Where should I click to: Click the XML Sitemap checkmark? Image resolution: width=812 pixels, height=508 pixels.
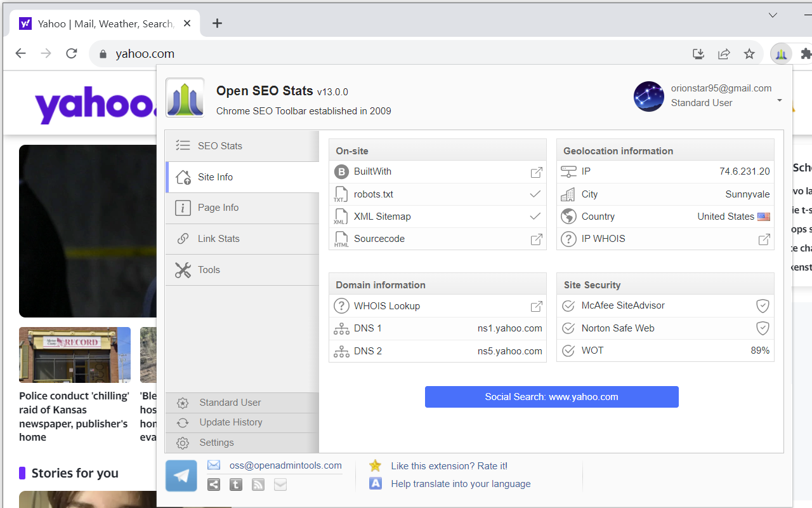click(535, 217)
